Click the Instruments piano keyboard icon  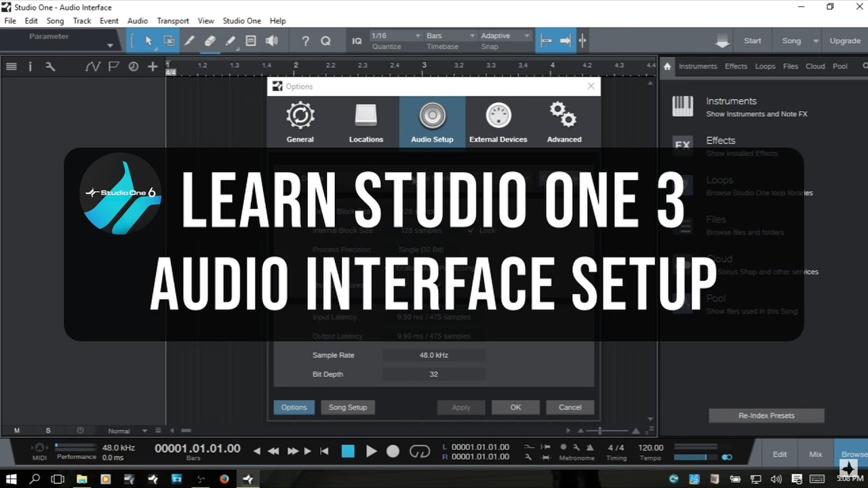tap(683, 106)
